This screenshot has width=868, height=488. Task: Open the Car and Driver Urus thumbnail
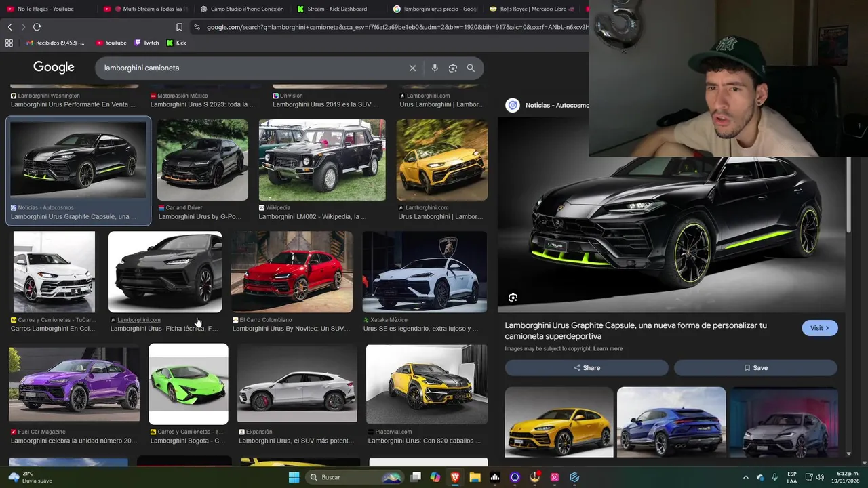[x=202, y=160]
